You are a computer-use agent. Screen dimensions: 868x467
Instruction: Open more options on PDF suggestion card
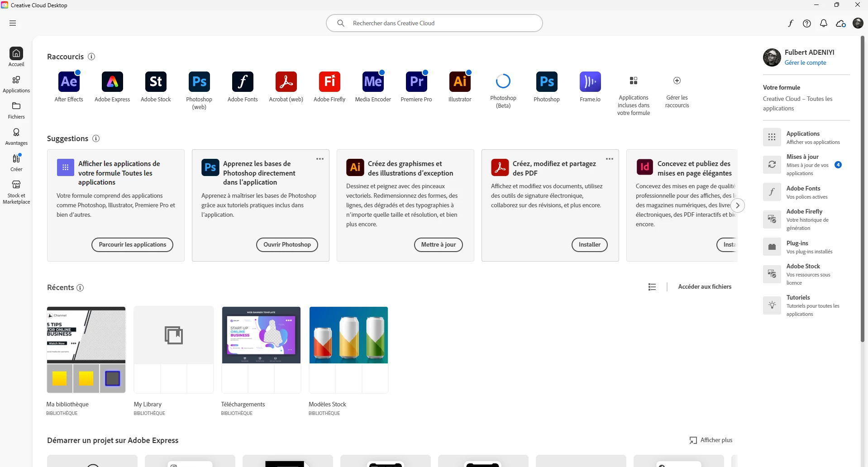pos(610,159)
